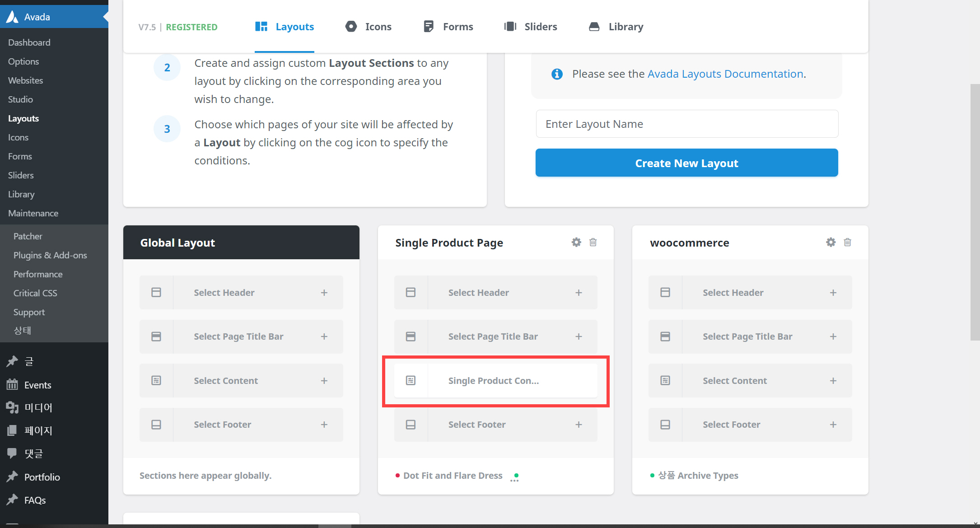Viewport: 980px width, 528px height.
Task: Click the header icon in Global Layout
Action: (156, 292)
